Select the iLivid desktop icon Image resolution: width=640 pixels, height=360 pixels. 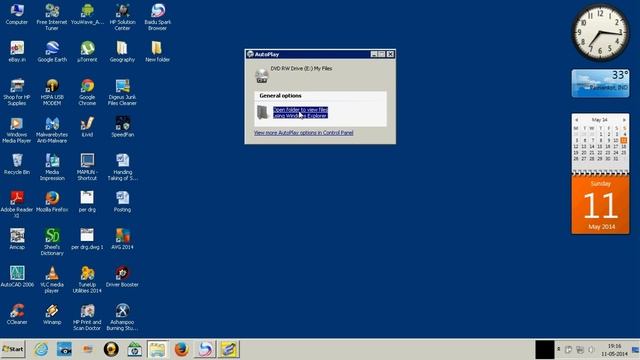(87, 127)
